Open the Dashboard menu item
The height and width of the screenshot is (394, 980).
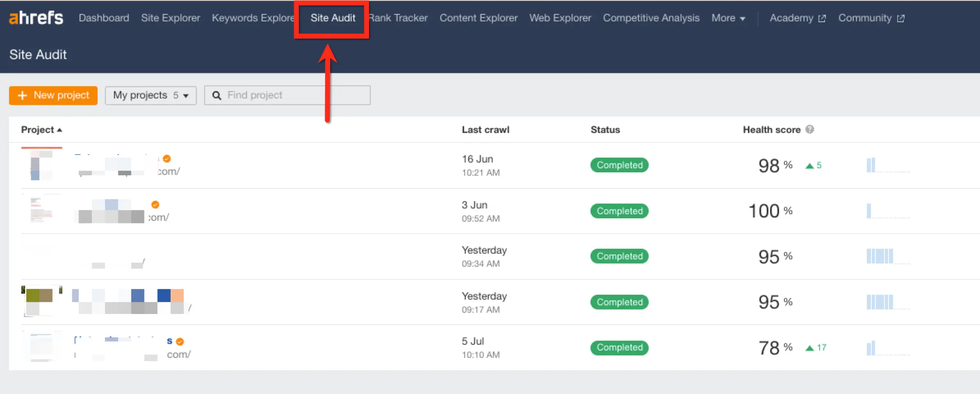104,18
